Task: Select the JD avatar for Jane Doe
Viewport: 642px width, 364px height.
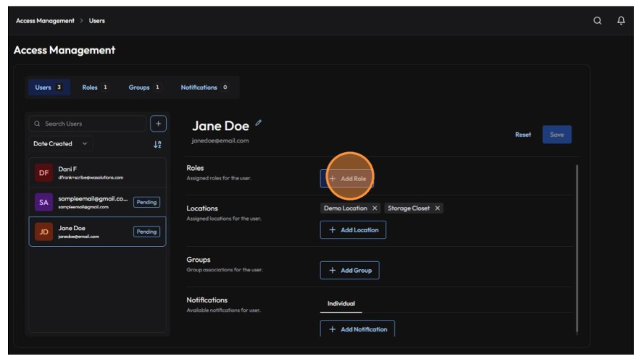Action: 43,232
